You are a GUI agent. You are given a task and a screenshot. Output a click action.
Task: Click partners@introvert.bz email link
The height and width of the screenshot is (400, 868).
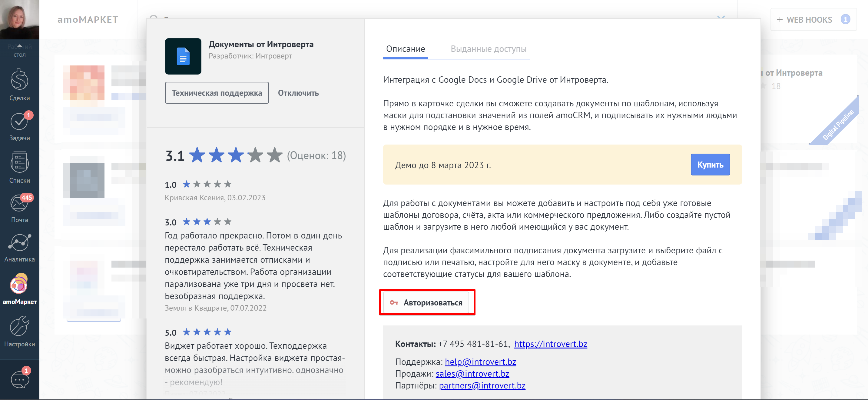pyautogui.click(x=482, y=385)
